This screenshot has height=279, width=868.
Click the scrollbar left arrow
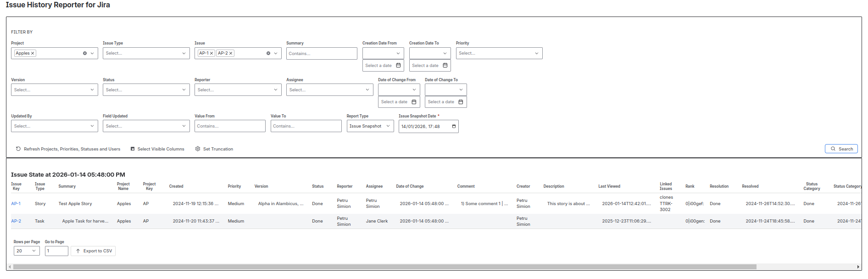pyautogui.click(x=10, y=267)
